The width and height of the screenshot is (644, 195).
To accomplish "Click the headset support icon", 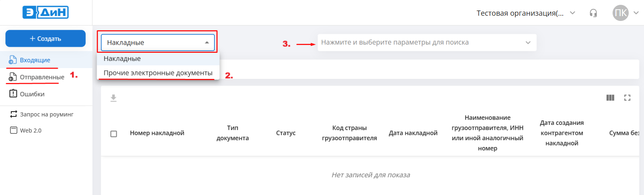I will (593, 13).
